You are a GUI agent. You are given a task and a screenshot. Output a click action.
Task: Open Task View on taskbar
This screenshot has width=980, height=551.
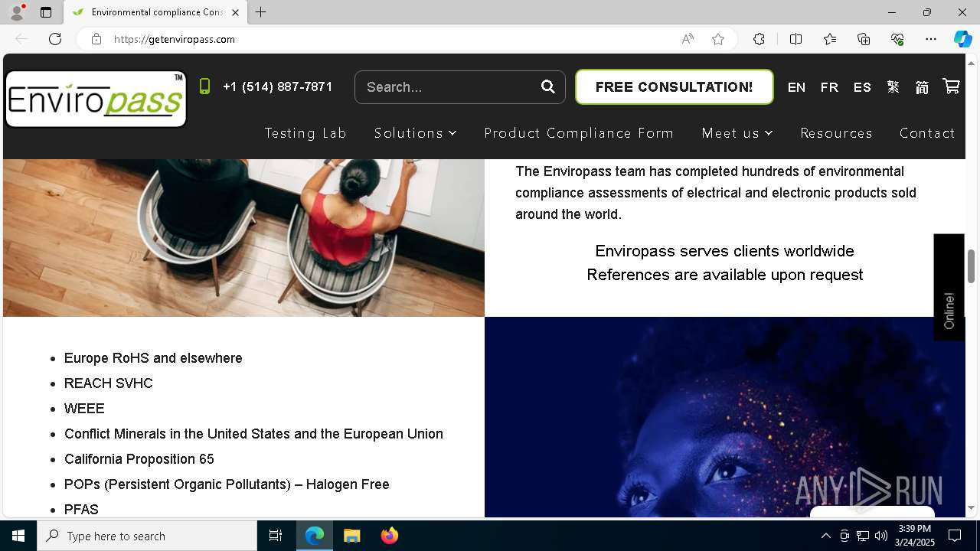(276, 536)
